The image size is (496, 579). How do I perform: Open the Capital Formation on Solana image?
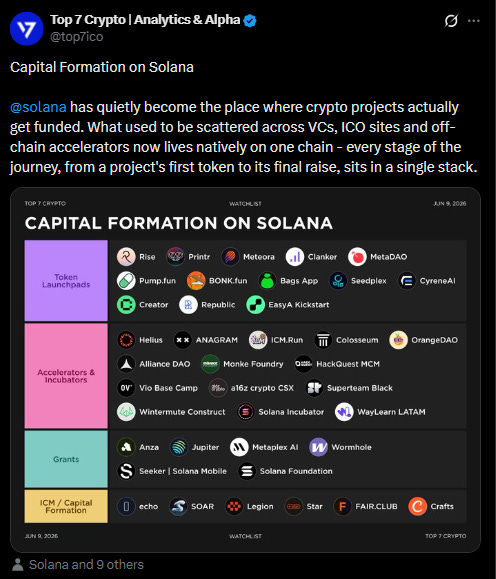[245, 370]
